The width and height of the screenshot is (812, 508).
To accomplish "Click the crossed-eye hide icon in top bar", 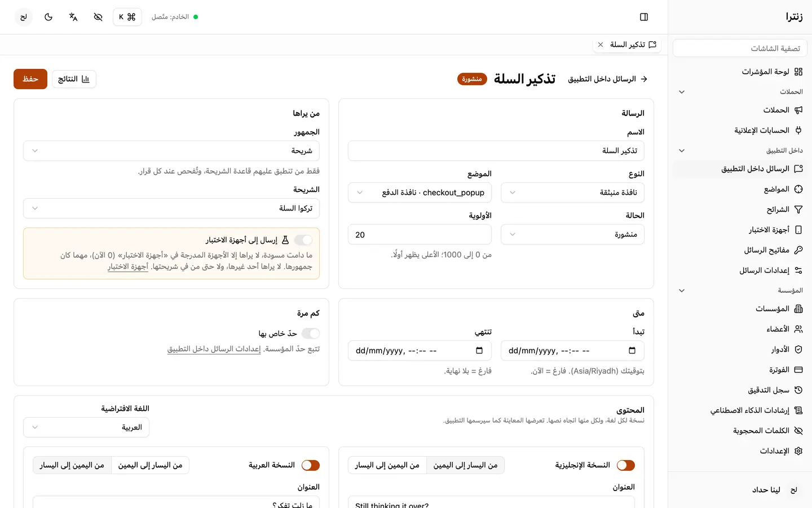I will tap(98, 17).
